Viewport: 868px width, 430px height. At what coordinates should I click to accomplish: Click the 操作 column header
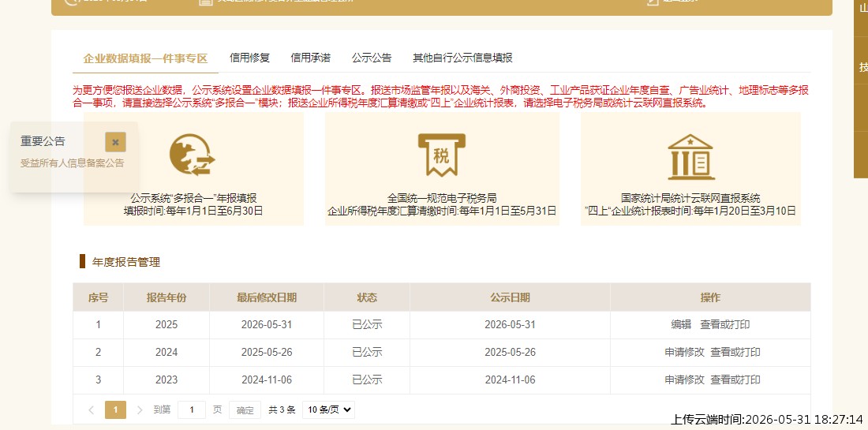(711, 297)
